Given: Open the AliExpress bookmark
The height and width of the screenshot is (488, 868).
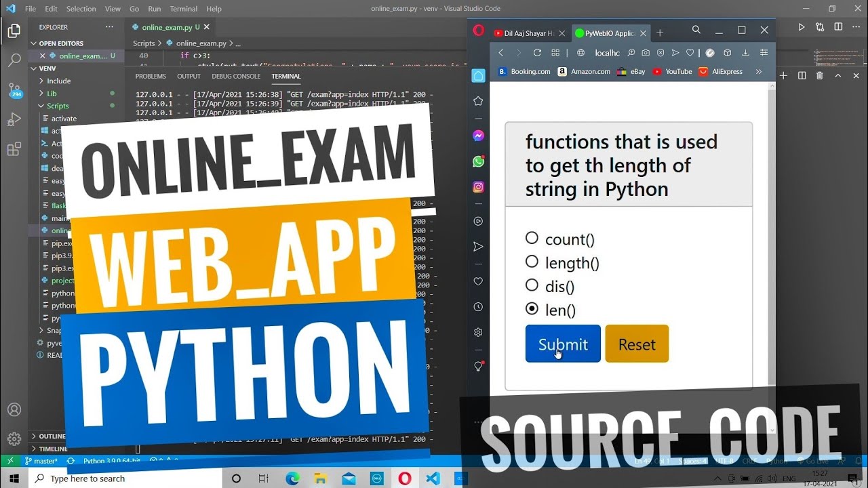Looking at the screenshot, I should (720, 71).
